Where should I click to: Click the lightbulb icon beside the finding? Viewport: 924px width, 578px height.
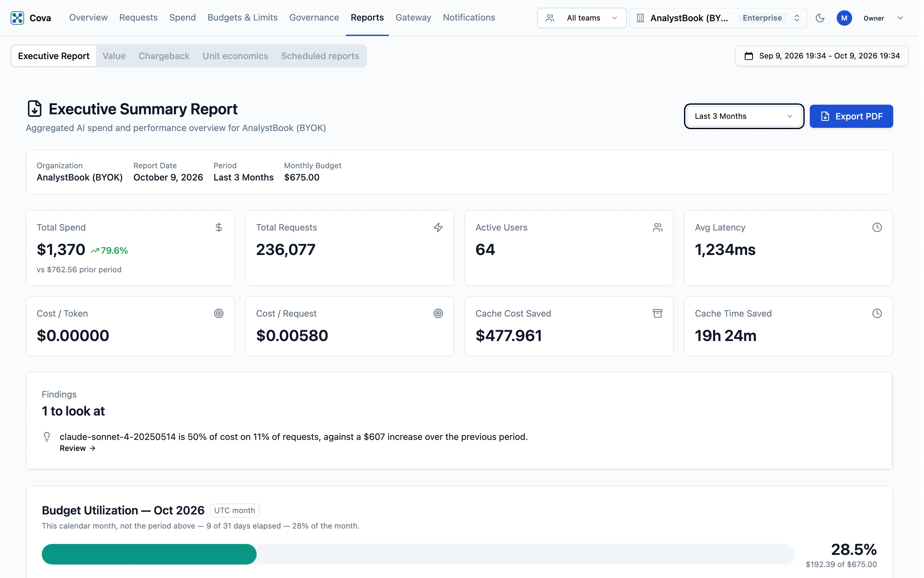47,437
